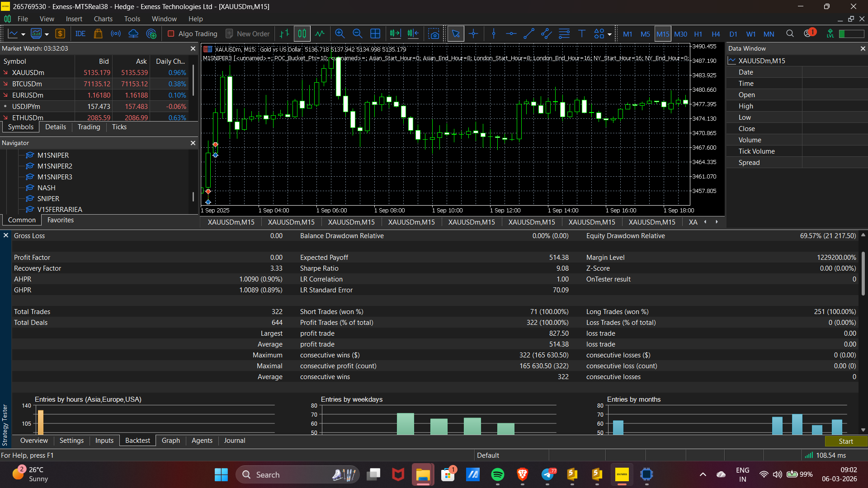Select the text label tool
This screenshot has width=868, height=488.
coord(581,33)
